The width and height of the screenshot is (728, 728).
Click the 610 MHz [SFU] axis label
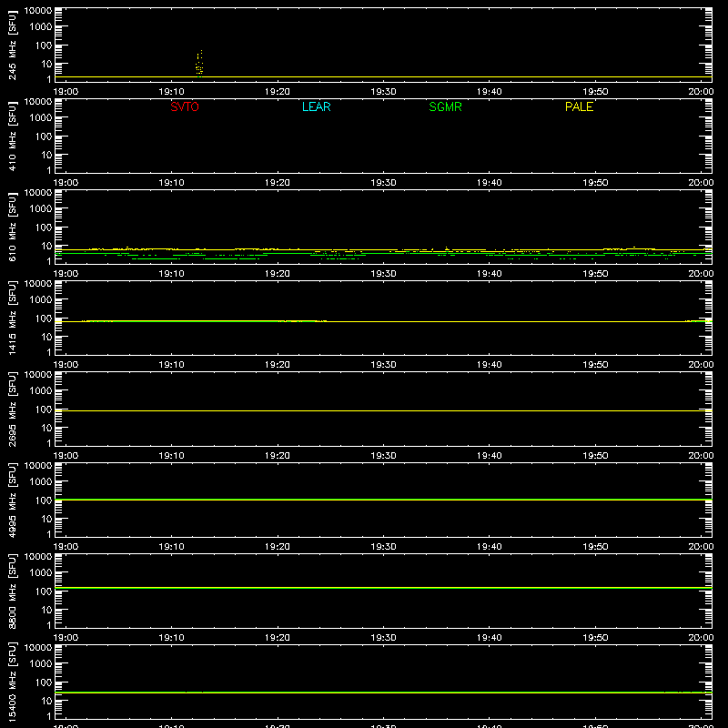(13, 227)
